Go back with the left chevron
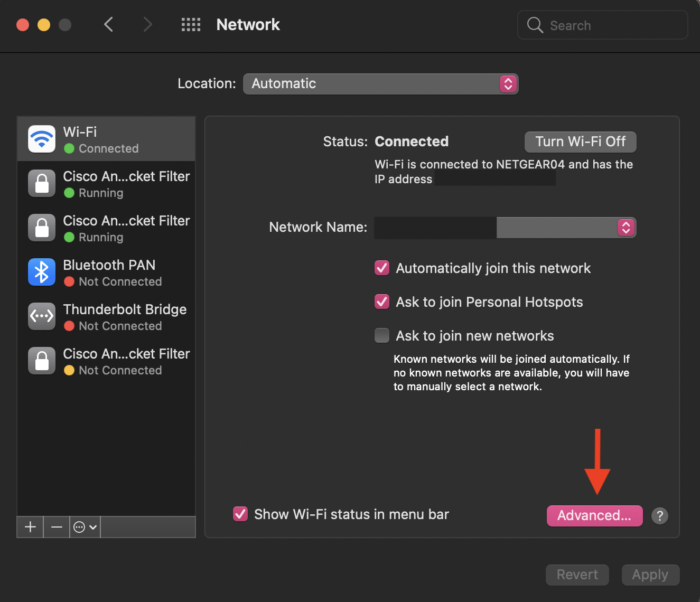The image size is (700, 602). click(109, 25)
